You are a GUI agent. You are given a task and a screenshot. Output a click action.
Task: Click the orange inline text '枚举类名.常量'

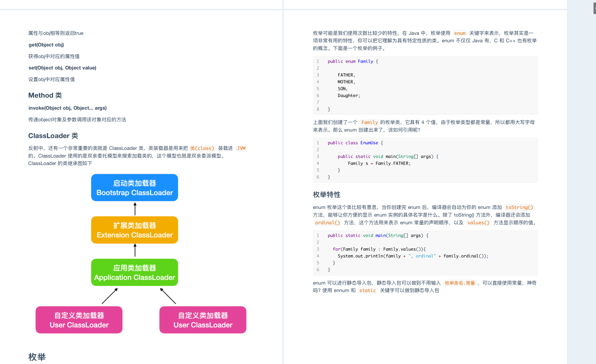tap(460, 283)
